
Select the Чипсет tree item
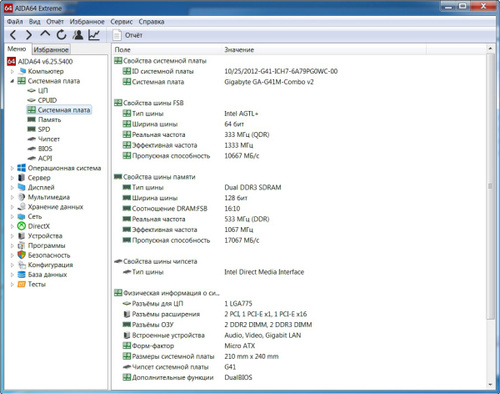pos(49,139)
